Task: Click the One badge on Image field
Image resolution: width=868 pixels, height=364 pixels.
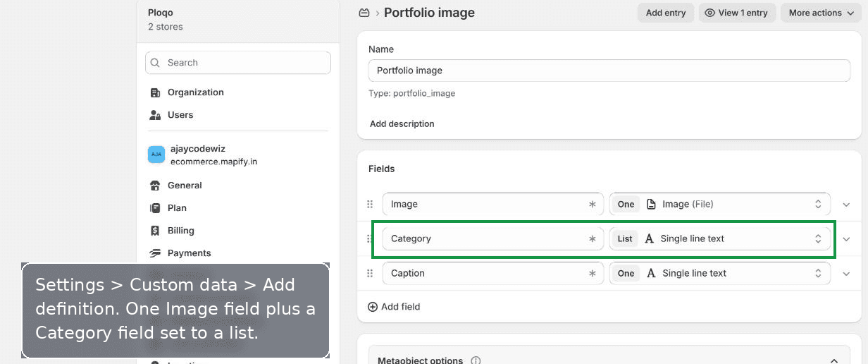Action: click(626, 204)
